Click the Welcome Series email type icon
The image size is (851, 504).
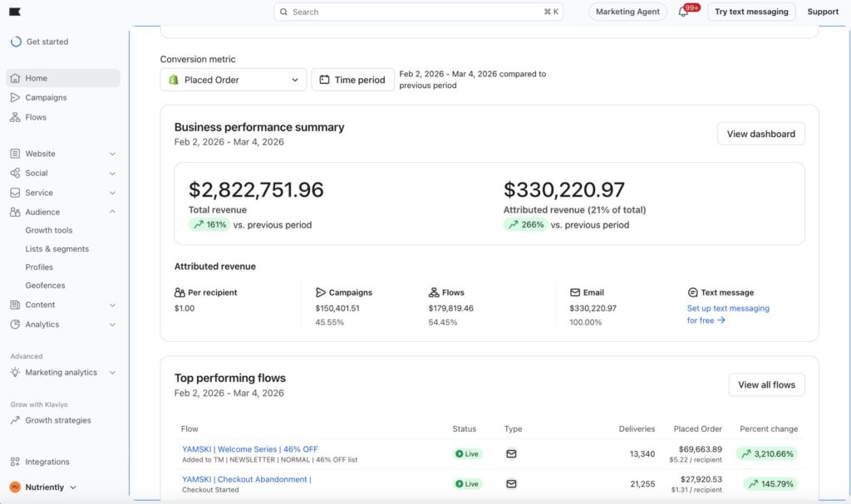511,454
